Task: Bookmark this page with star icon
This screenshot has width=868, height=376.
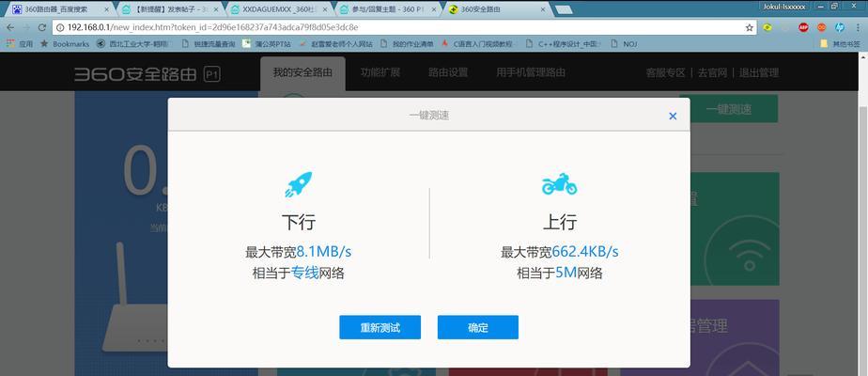Action: [x=749, y=27]
